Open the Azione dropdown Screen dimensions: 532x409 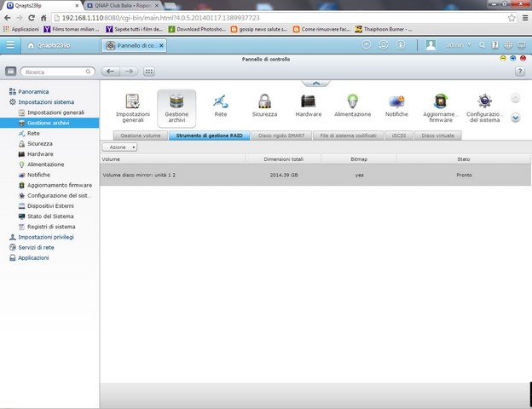click(119, 147)
